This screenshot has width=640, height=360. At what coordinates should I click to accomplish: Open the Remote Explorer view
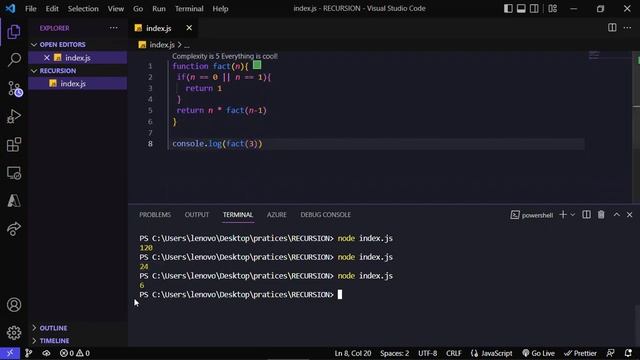pyautogui.click(x=14, y=173)
